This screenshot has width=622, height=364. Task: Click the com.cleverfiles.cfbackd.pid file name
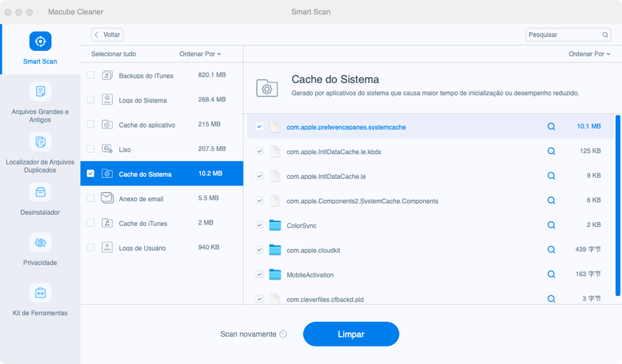pyautogui.click(x=326, y=300)
